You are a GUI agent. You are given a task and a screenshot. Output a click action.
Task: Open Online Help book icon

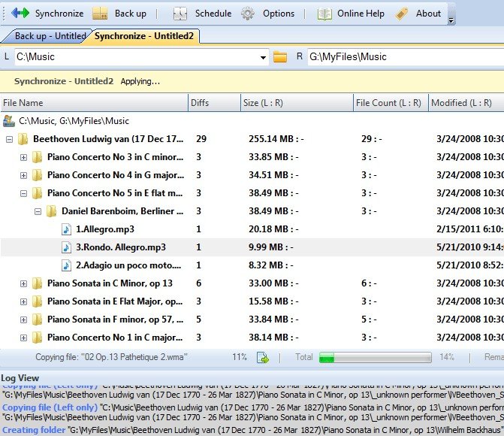pyautogui.click(x=324, y=14)
